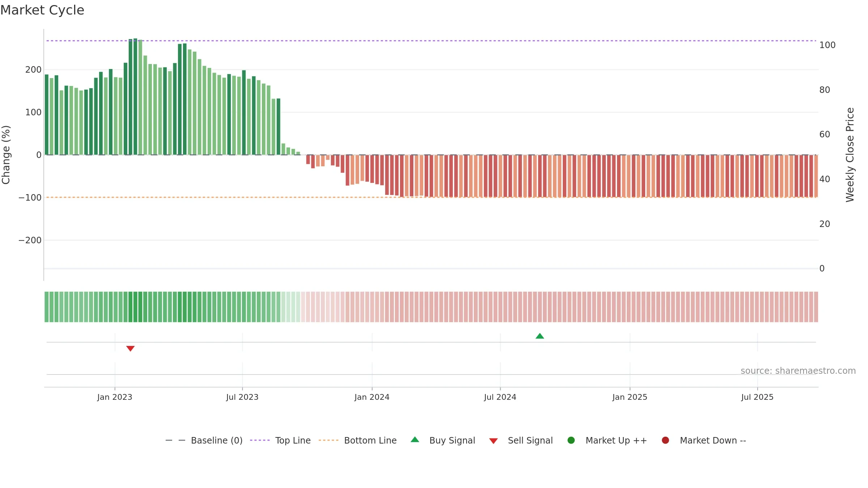Click the 20 tick on the right price axis
The height and width of the screenshot is (488, 868).
825,224
